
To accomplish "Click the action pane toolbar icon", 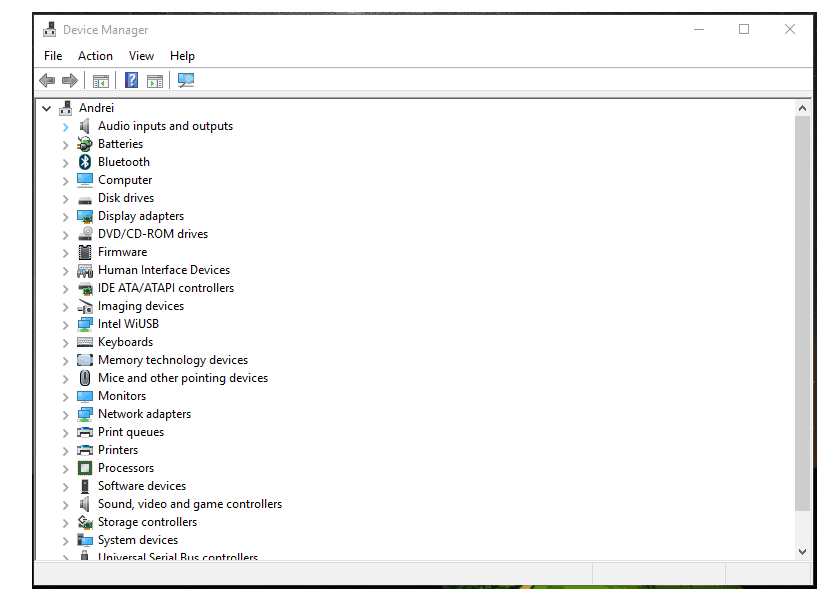I will [155, 81].
